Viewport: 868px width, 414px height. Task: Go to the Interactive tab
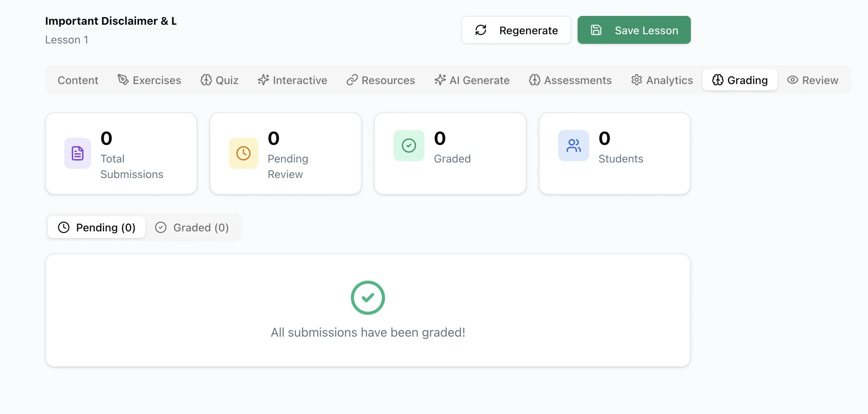293,80
